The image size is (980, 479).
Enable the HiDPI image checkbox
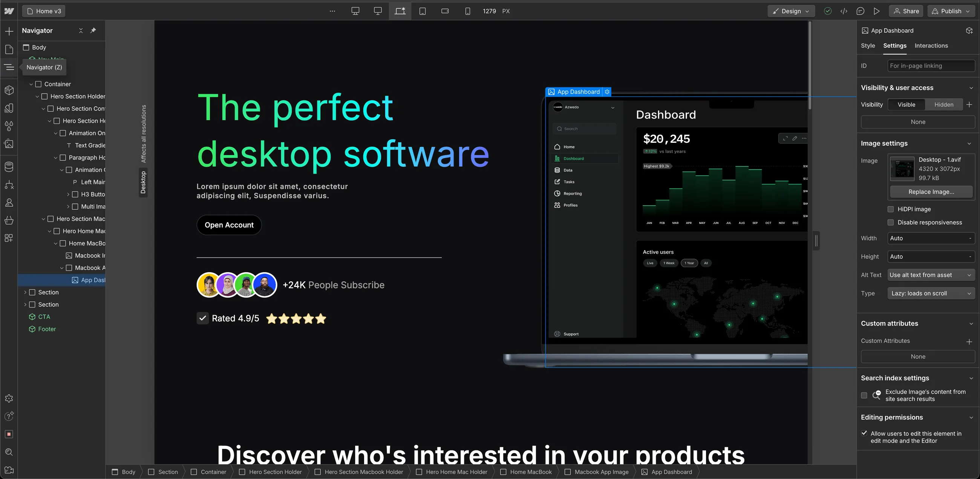tap(891, 209)
